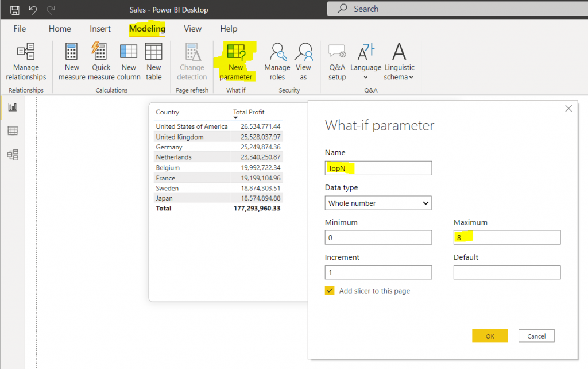The image size is (588, 369).
Task: Switch to Data view in sidebar
Action: click(13, 130)
